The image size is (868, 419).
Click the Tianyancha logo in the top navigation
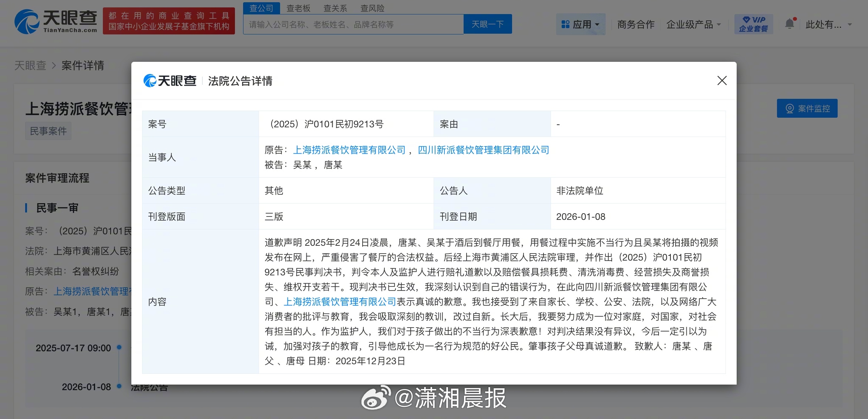pyautogui.click(x=55, y=21)
